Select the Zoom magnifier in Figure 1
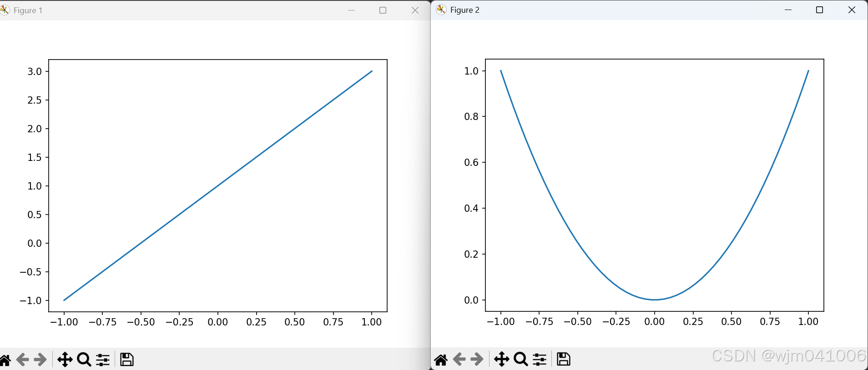This screenshot has height=370, width=868. 84,360
